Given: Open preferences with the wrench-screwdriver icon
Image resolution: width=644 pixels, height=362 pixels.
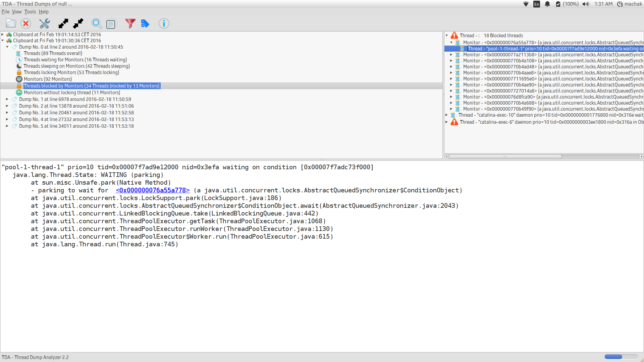Looking at the screenshot, I should (x=44, y=23).
